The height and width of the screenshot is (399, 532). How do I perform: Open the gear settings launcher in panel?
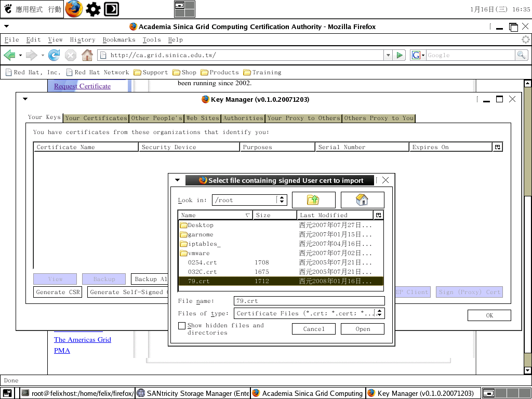click(93, 9)
